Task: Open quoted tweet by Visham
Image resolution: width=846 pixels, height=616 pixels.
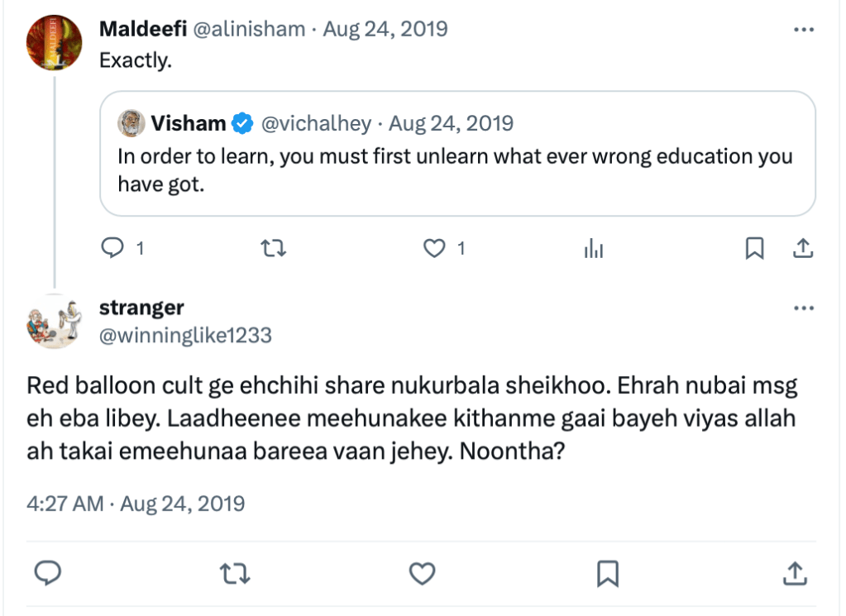Action: (456, 169)
